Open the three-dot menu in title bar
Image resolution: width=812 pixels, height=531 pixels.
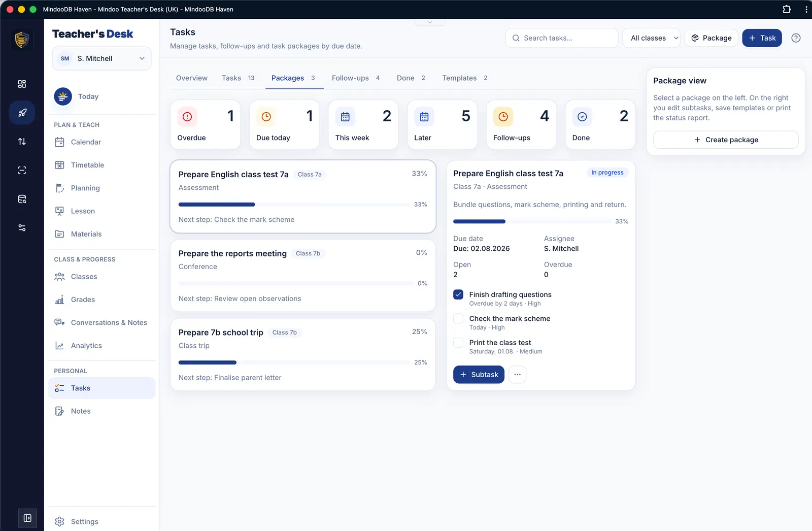[806, 9]
